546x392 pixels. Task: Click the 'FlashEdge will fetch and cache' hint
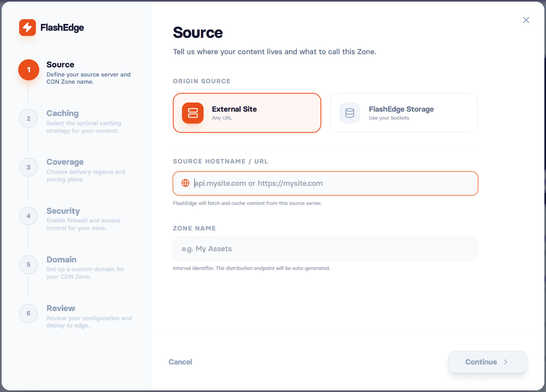click(x=247, y=203)
